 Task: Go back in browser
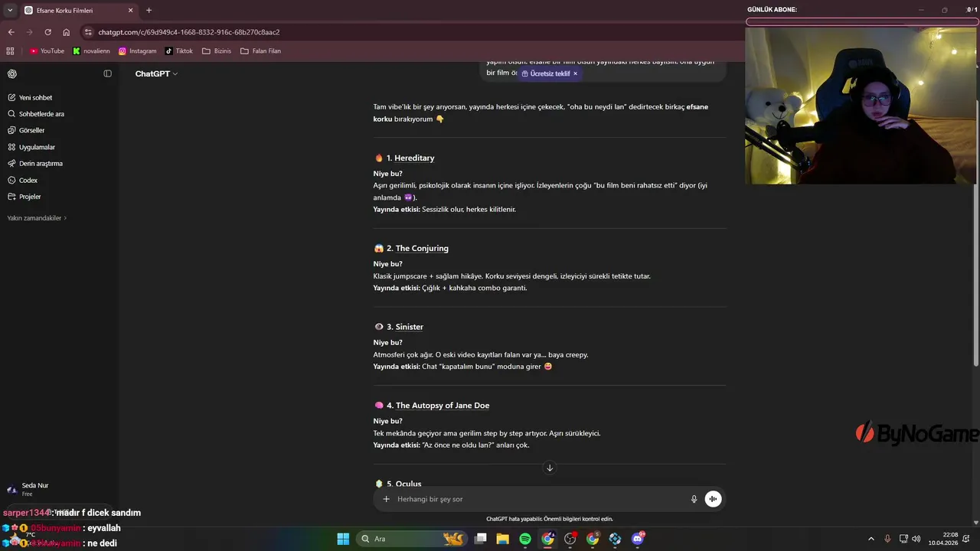[x=11, y=32]
